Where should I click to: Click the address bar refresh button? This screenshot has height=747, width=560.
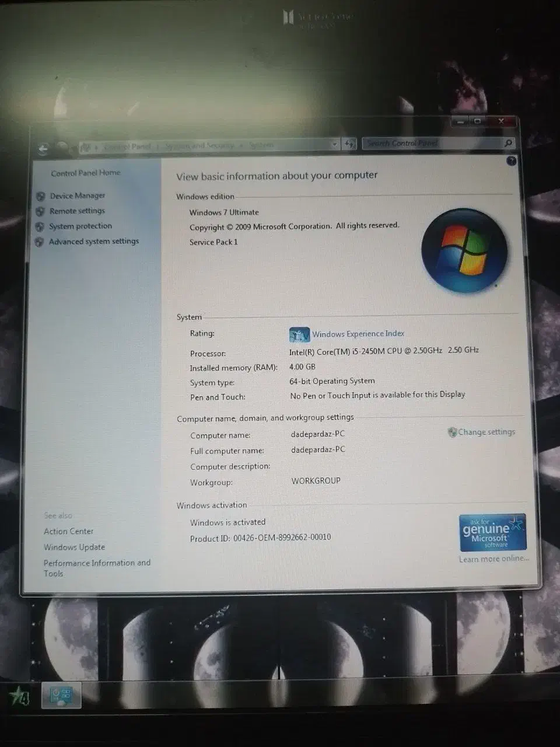(x=349, y=144)
